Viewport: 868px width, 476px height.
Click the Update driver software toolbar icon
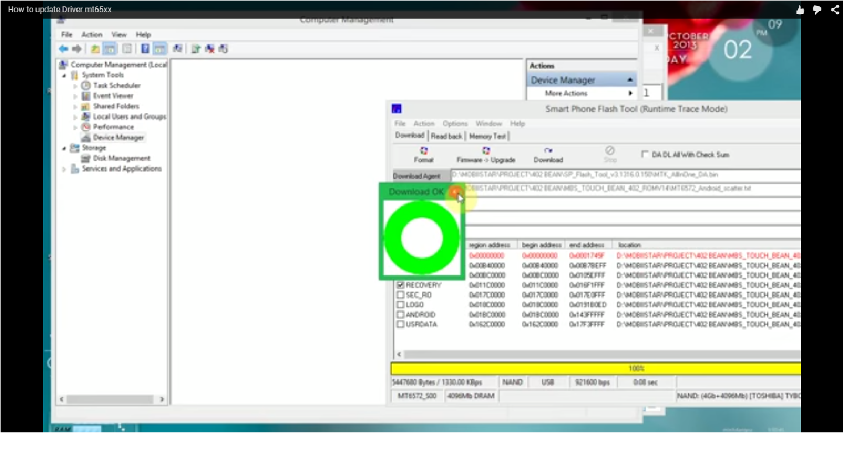point(196,49)
